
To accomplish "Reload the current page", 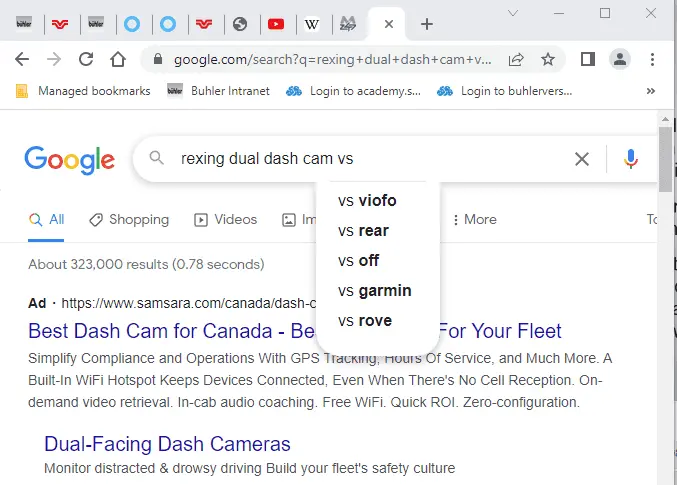I will tap(86, 59).
